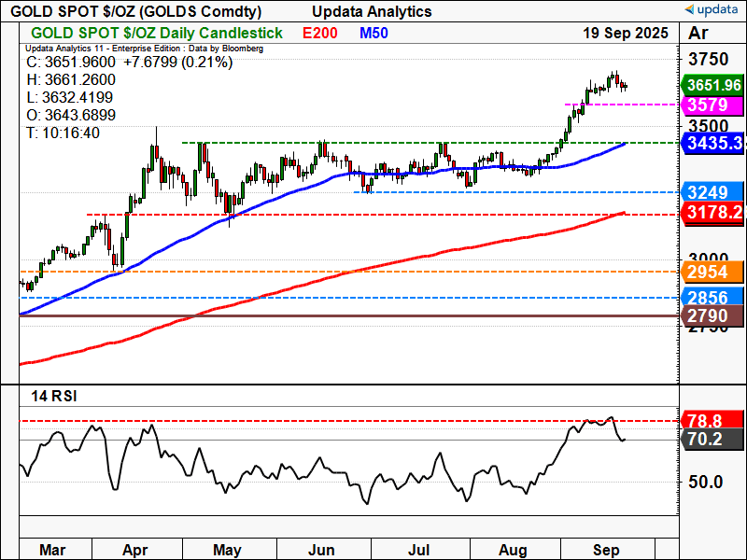Select the brown 2790 level label
This screenshot has width=747, height=560.
tap(712, 315)
